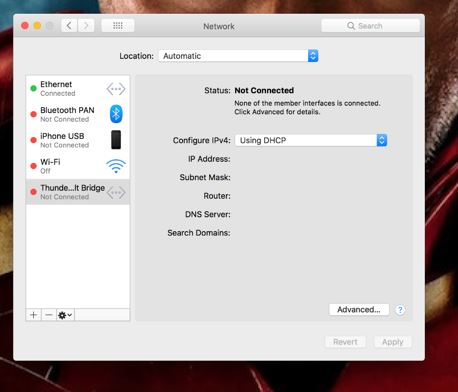The height and width of the screenshot is (392, 458).
Task: Open the Configure IPv4 dropdown
Action: click(x=311, y=140)
